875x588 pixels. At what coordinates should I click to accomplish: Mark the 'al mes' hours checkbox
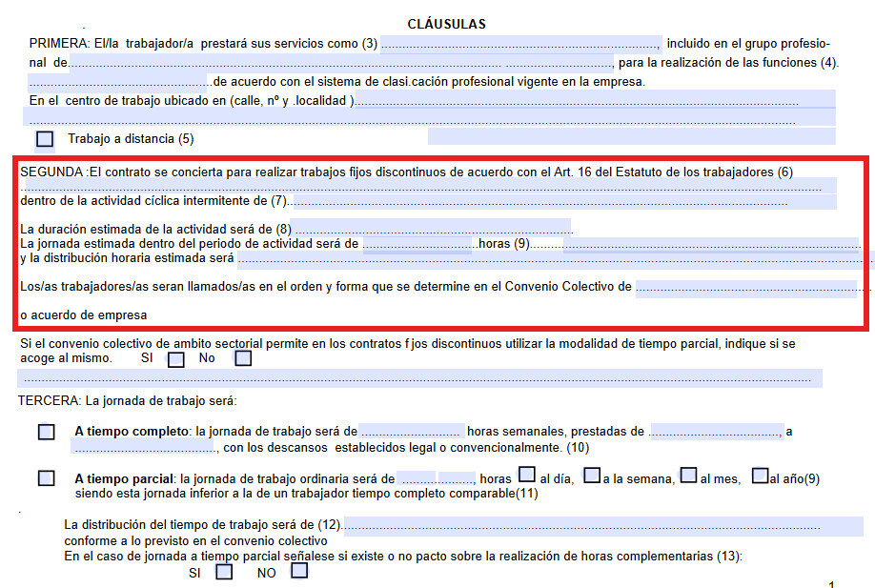coord(690,475)
